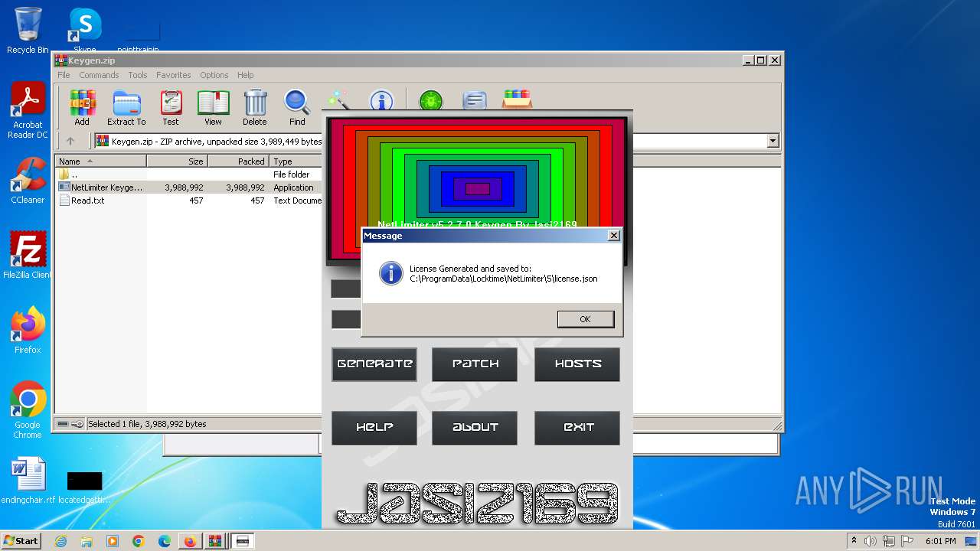Click the WinRAR Add toolbar icon
980x551 pixels.
(82, 108)
